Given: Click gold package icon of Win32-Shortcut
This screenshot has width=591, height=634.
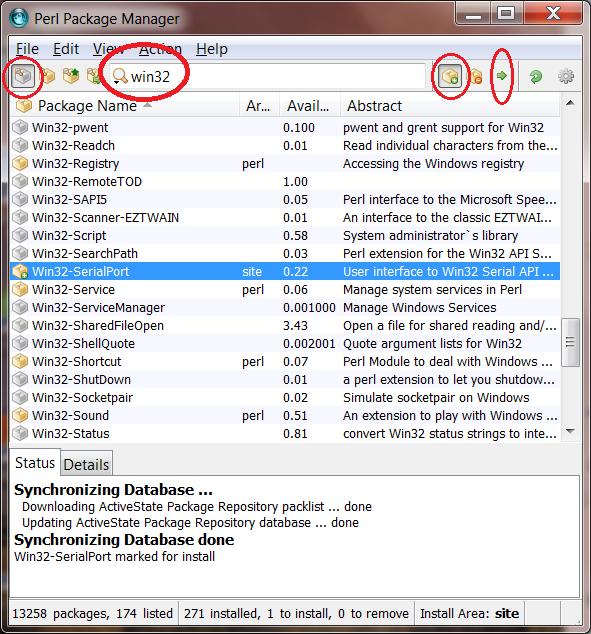Looking at the screenshot, I should click(19, 361).
